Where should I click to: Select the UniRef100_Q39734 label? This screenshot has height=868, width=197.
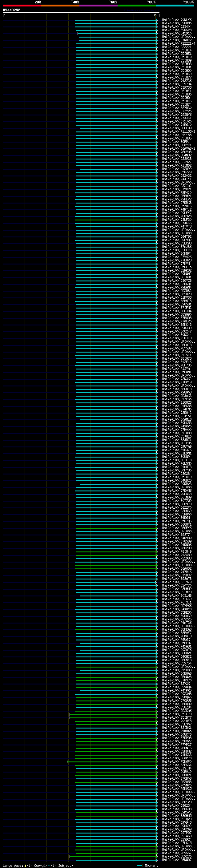click(x=177, y=84)
